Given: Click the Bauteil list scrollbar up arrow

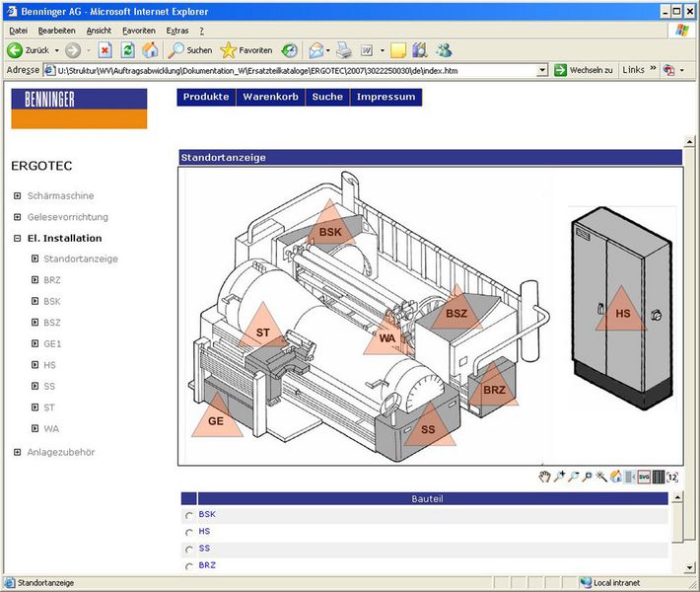Looking at the screenshot, I should point(677,498).
